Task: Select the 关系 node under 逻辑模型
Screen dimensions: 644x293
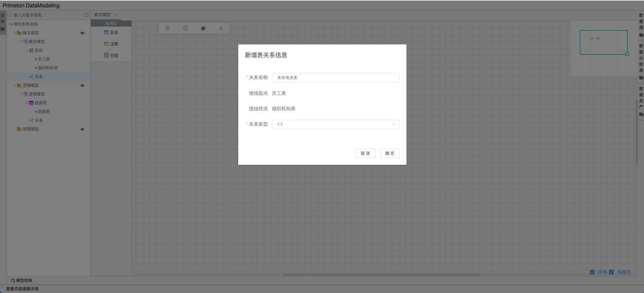Action: pyautogui.click(x=39, y=120)
